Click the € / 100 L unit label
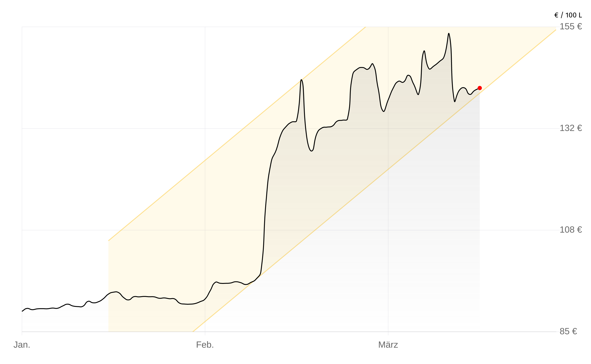Screen dimensions: 591x364 [568, 15]
